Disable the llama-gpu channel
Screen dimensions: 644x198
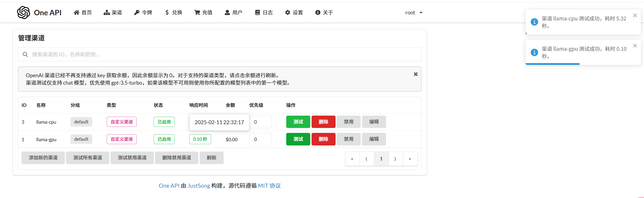(349, 139)
